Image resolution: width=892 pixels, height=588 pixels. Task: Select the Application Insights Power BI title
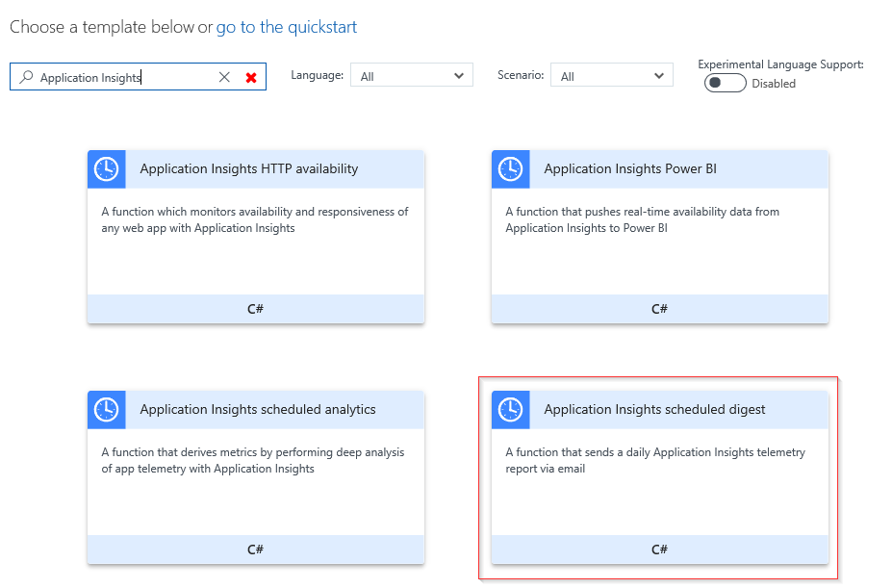(630, 169)
